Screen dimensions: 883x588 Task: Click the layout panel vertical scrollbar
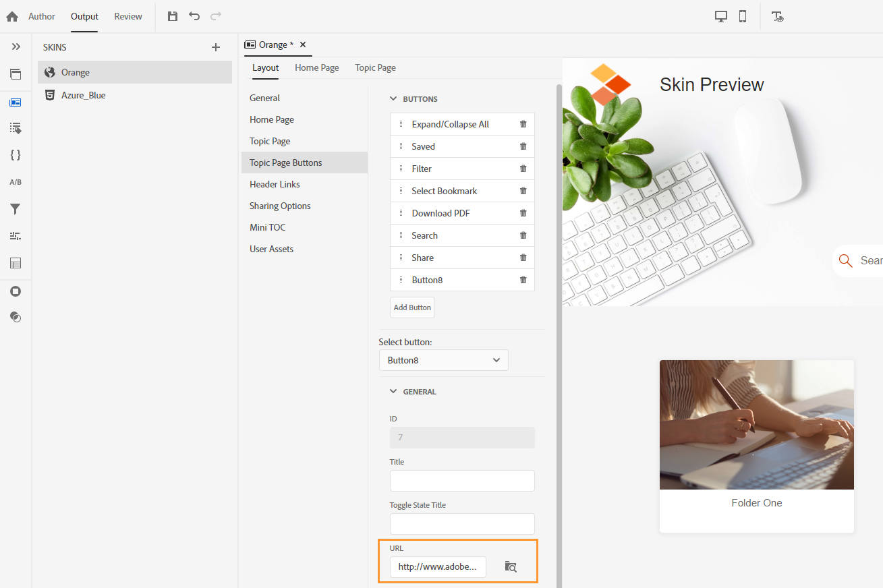pos(559,336)
